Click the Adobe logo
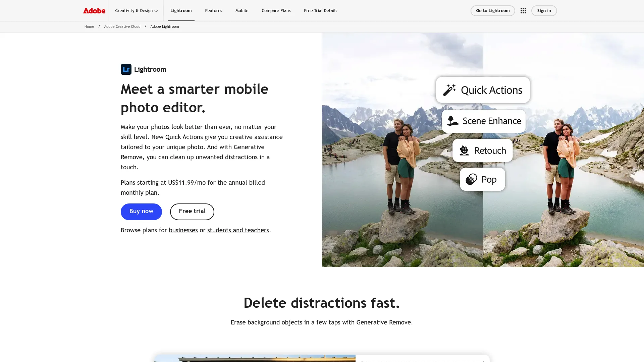Screen dimensions: 644x362 pos(94,11)
